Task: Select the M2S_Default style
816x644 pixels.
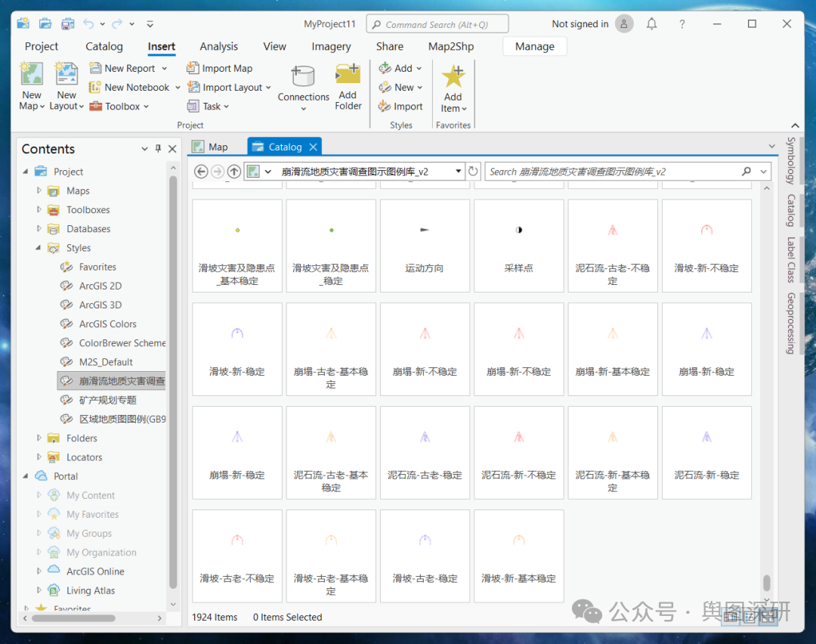Action: tap(106, 362)
